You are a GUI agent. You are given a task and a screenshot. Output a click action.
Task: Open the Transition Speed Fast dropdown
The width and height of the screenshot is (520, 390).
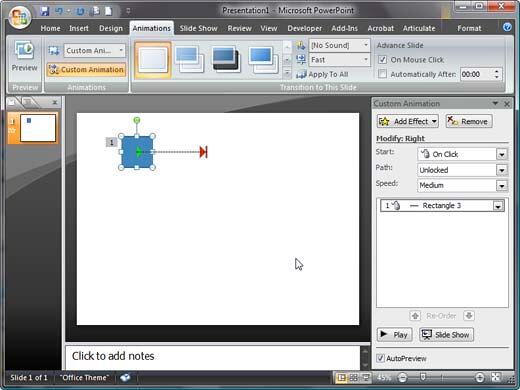pos(340,60)
